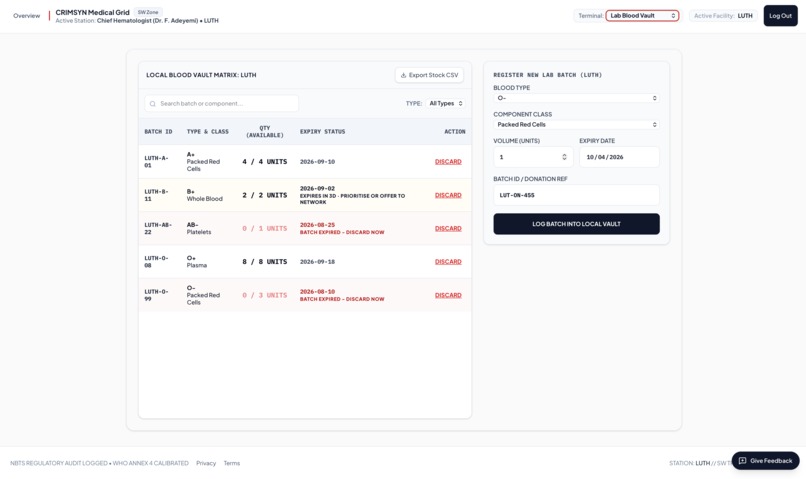The height and width of the screenshot is (479, 806).
Task: Focus the Volume (Units) field
Action: (533, 157)
